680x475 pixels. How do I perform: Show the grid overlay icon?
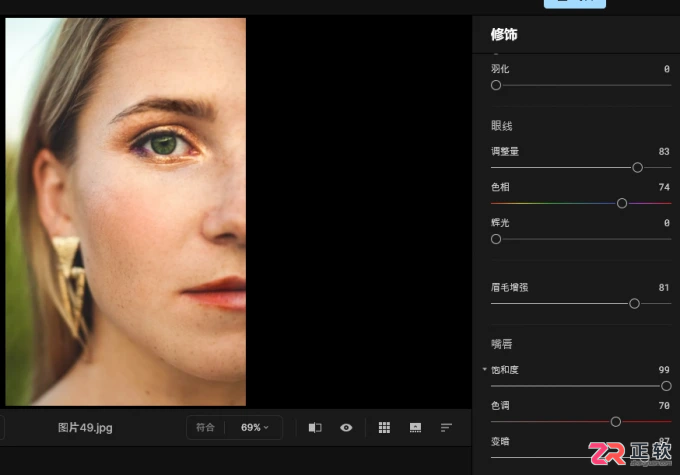pyautogui.click(x=384, y=428)
